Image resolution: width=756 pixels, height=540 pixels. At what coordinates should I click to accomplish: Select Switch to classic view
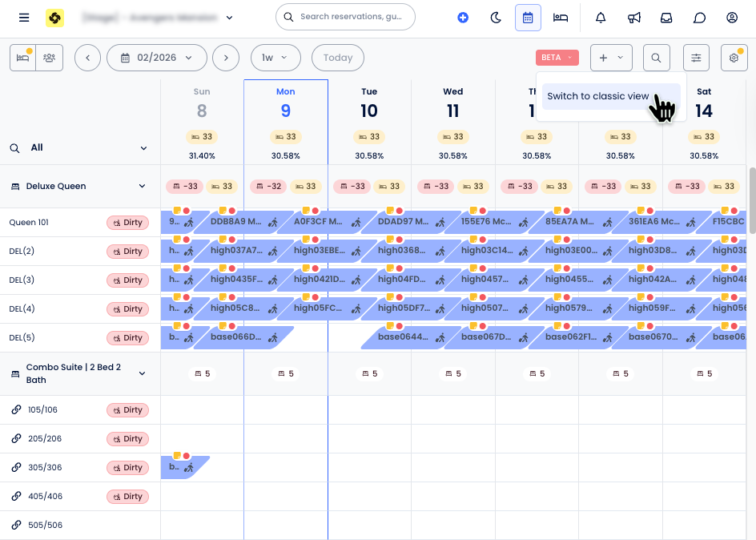coord(598,96)
